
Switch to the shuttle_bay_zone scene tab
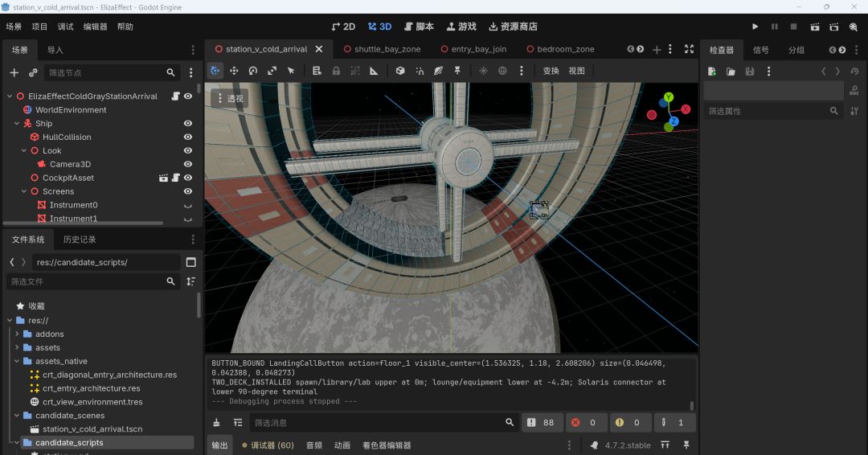click(382, 49)
